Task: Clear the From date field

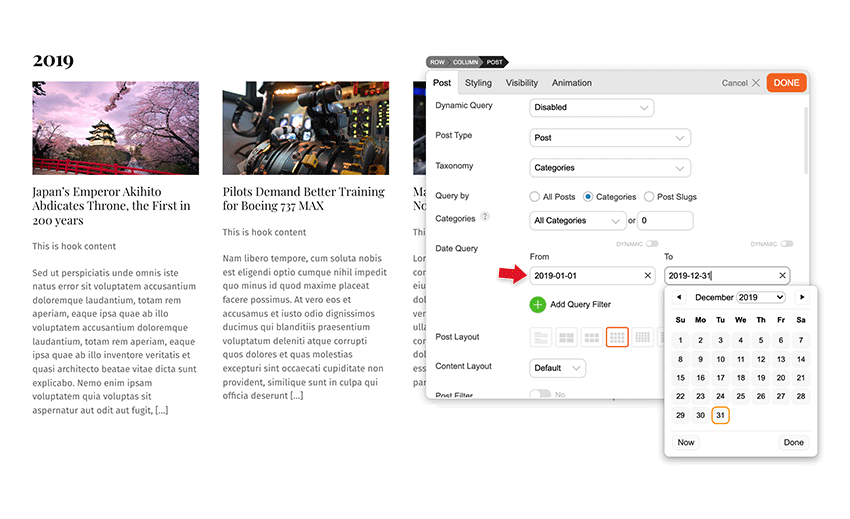Action: 647,275
